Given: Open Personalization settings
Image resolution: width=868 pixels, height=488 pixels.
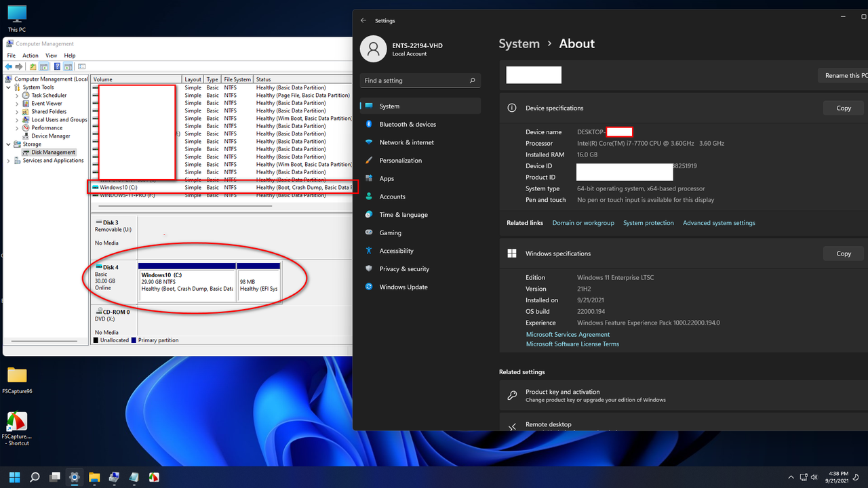Looking at the screenshot, I should [420, 160].
